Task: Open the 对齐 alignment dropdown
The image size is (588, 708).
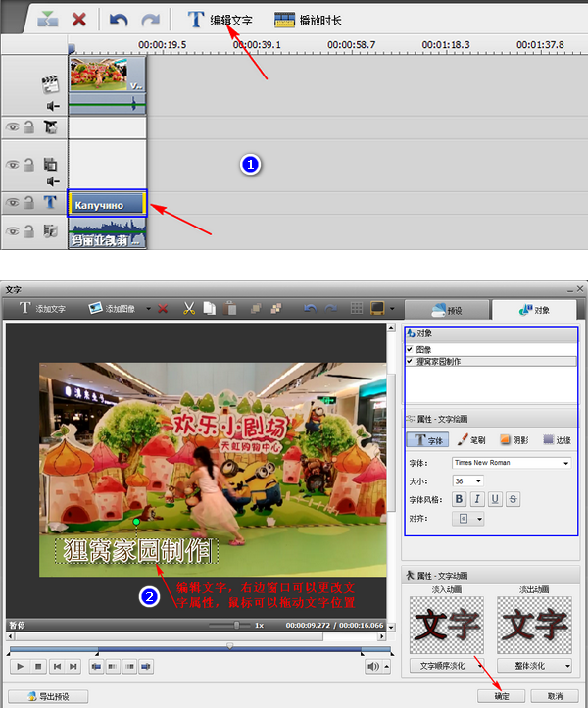Action: click(468, 519)
